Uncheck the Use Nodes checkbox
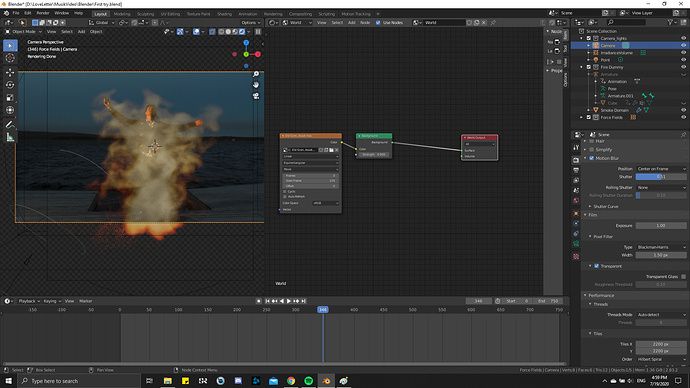 point(378,22)
